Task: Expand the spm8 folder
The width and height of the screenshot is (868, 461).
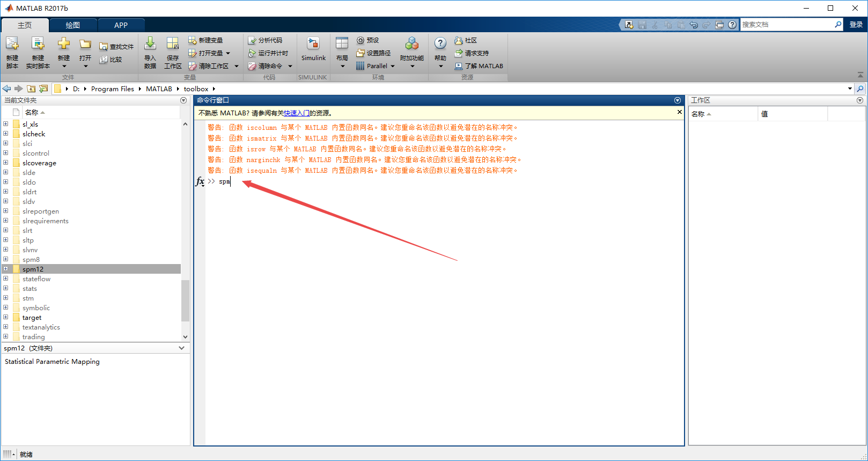Action: click(6, 259)
